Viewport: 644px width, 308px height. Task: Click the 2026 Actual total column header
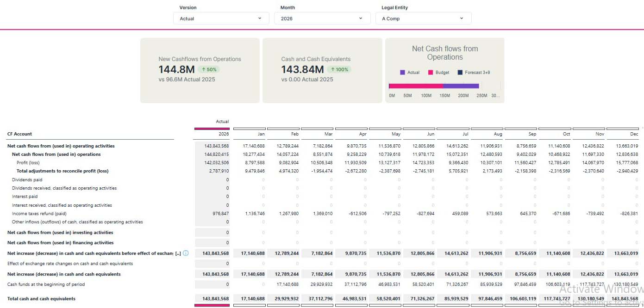click(x=223, y=134)
